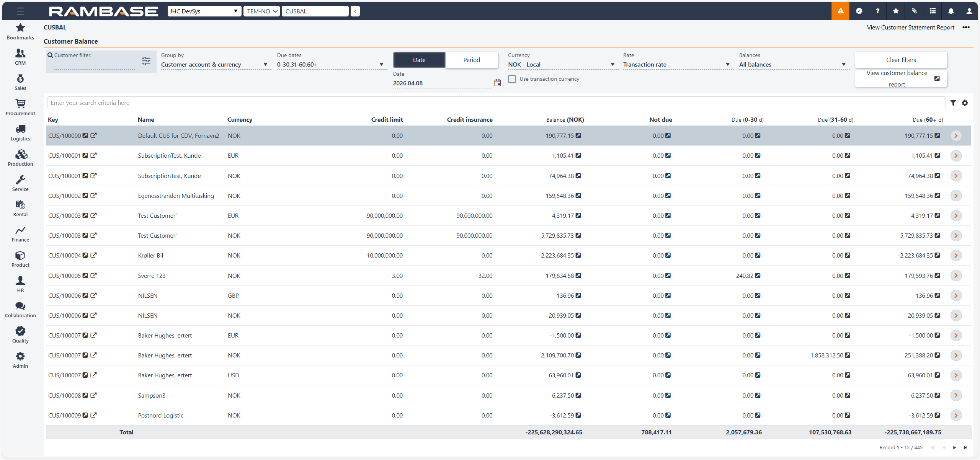Open the Procurement module in sidebar

coord(20,107)
